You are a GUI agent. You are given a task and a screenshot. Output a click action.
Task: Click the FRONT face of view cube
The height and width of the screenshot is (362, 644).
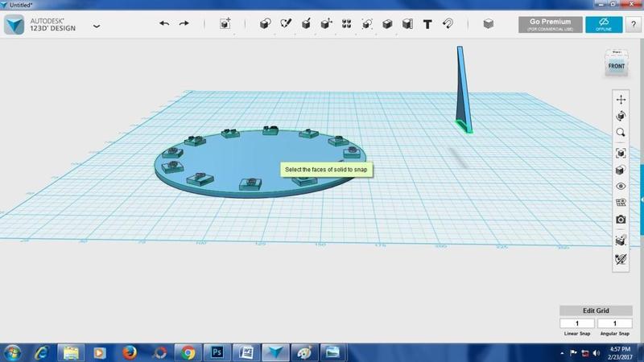(616, 66)
